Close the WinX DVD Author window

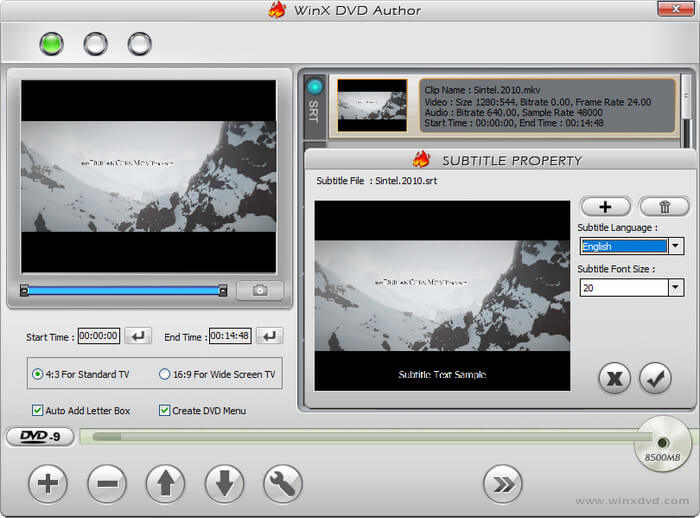pos(675,9)
